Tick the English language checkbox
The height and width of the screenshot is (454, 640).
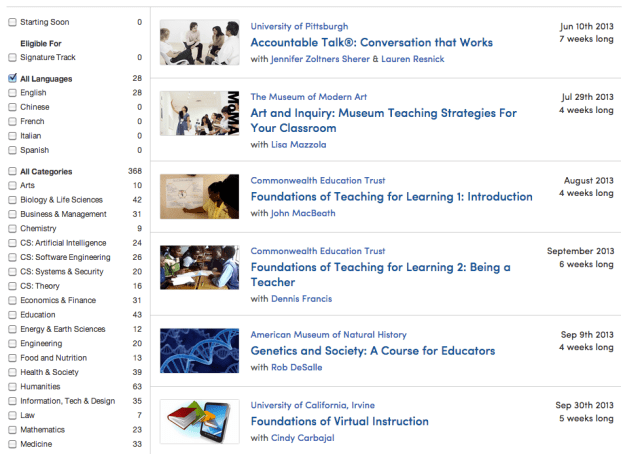12,93
